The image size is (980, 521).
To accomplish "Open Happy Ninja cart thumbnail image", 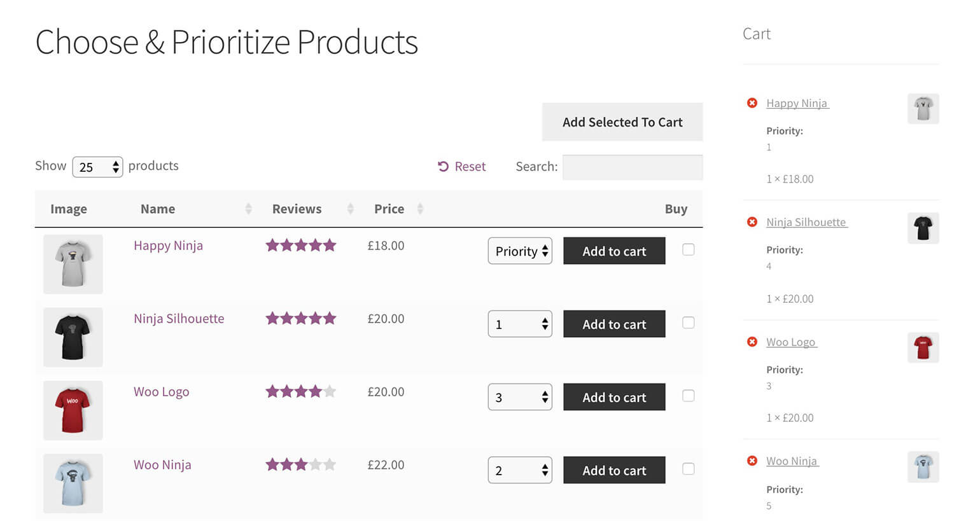I will coord(923,109).
